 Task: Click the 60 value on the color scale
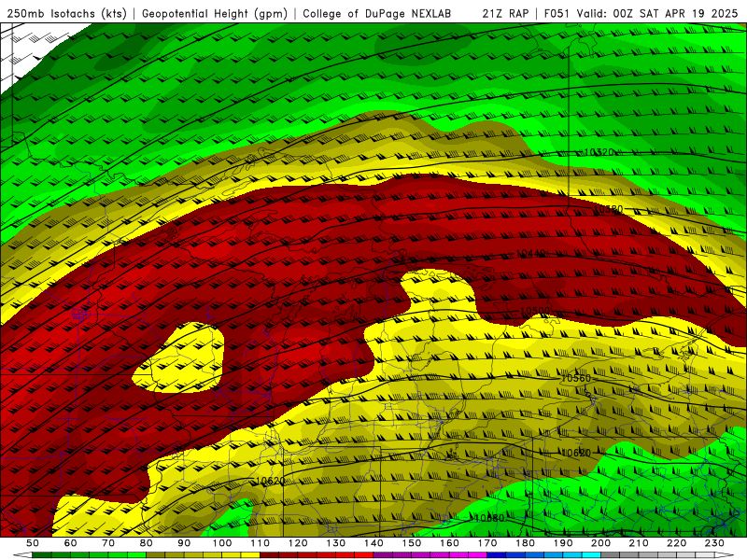[70, 543]
